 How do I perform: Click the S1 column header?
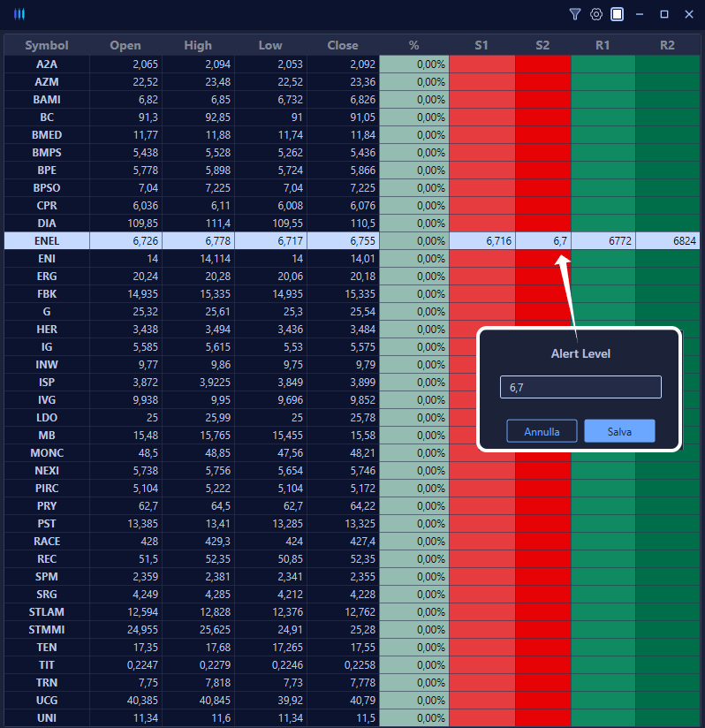481,45
